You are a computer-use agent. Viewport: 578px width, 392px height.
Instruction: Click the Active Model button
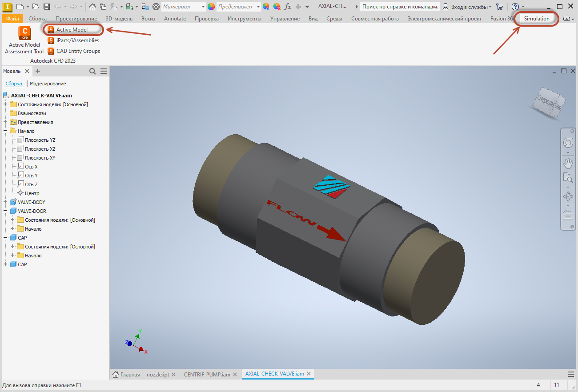(73, 29)
